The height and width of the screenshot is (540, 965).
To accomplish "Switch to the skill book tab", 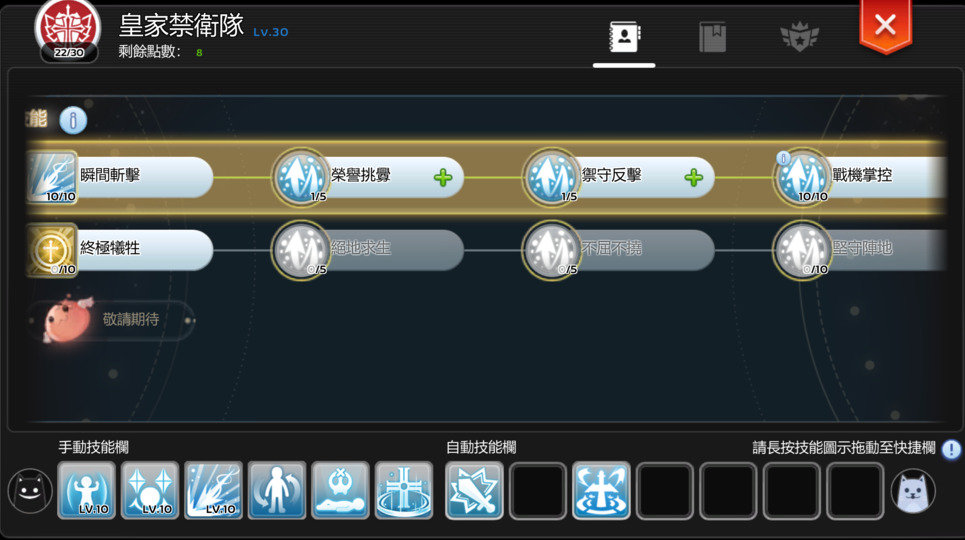I will 713,37.
